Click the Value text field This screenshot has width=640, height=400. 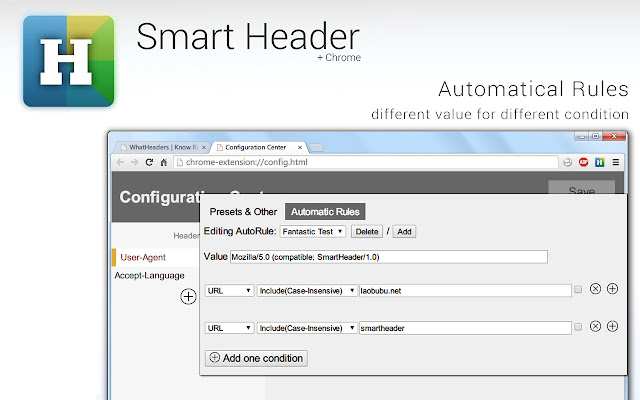click(x=388, y=257)
